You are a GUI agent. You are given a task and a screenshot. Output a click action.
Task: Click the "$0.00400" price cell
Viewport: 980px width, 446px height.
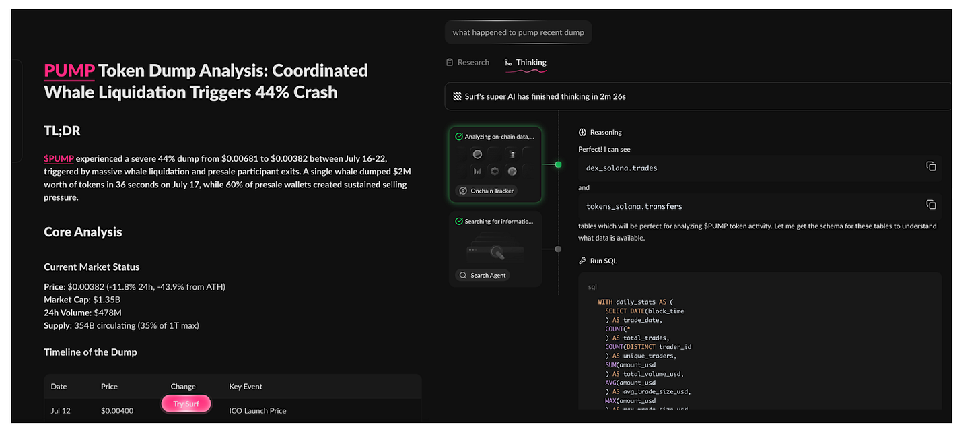click(117, 411)
